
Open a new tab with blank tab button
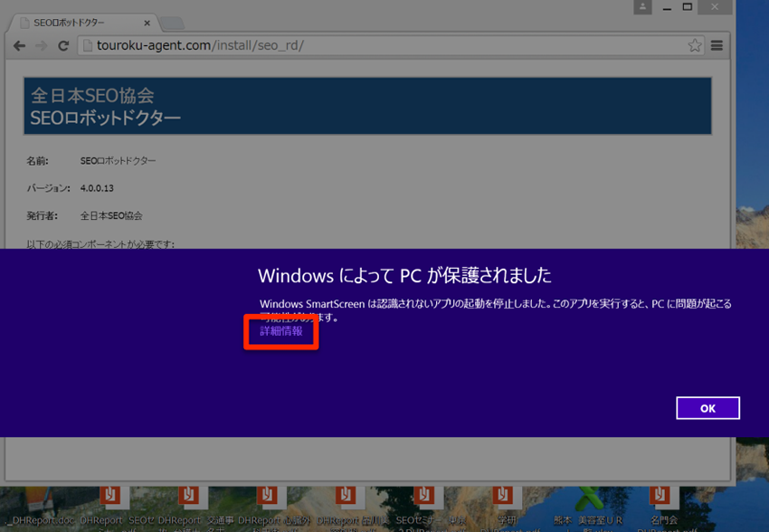point(172,23)
